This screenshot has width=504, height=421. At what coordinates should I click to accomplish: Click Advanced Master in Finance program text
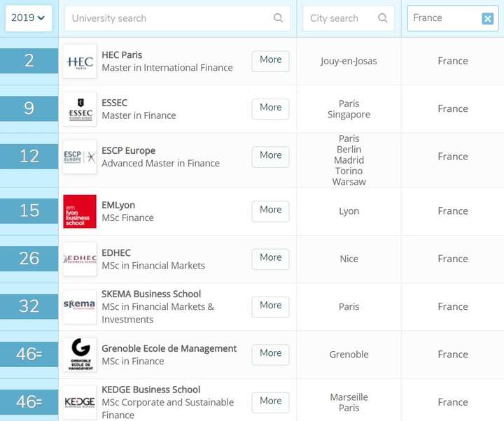(x=161, y=164)
